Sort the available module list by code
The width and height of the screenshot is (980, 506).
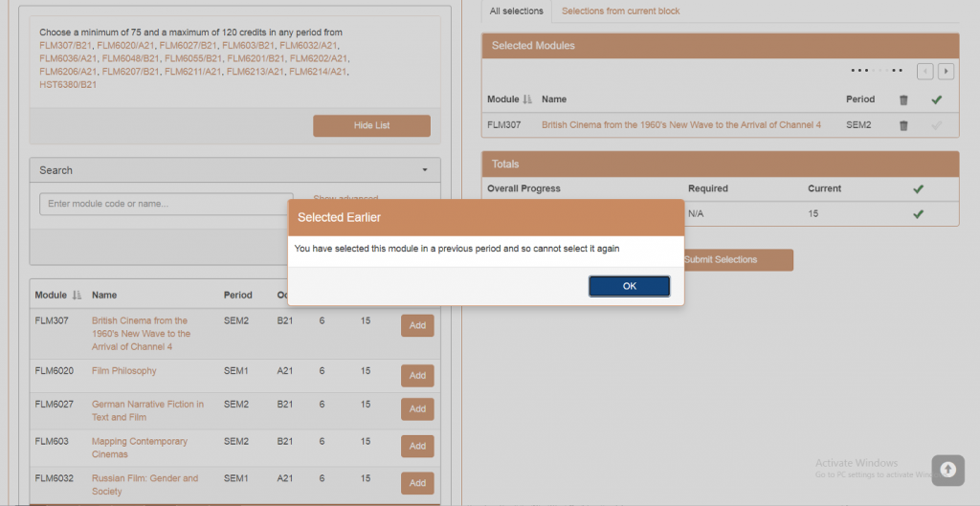click(x=76, y=296)
